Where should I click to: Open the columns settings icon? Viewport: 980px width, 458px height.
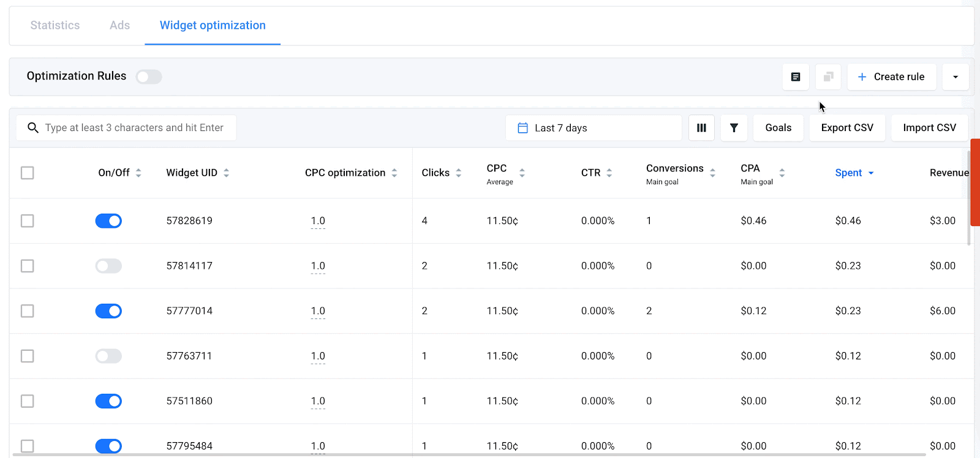701,128
